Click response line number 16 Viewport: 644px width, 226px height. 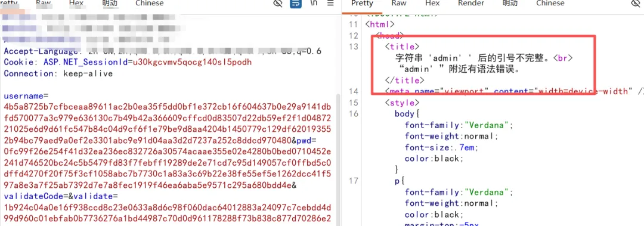(x=353, y=113)
